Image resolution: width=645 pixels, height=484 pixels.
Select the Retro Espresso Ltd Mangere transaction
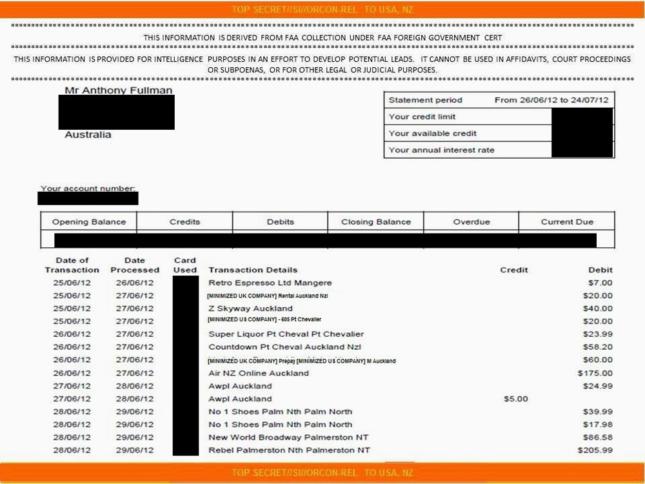click(270, 283)
